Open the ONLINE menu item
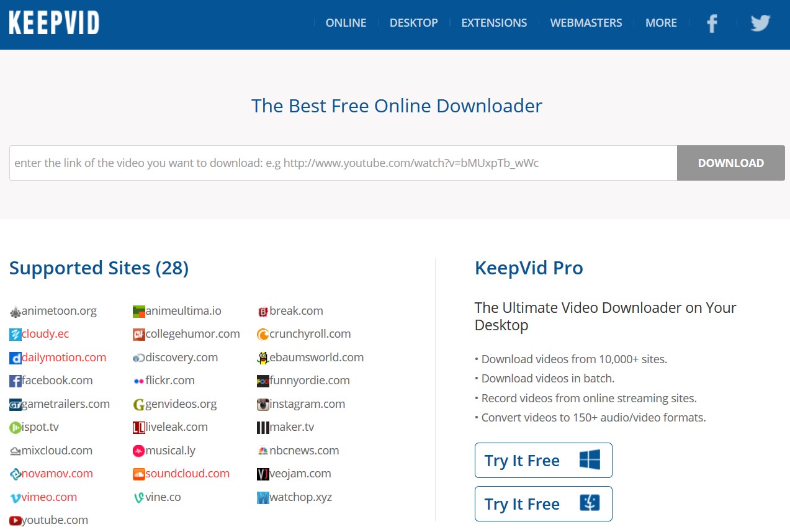This screenshot has height=532, width=790. 346,23
